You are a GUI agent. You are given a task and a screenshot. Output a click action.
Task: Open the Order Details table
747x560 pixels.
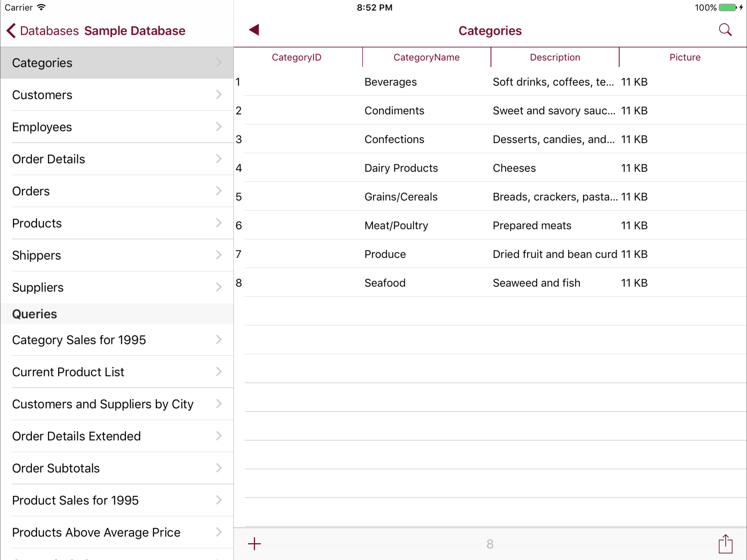click(49, 159)
